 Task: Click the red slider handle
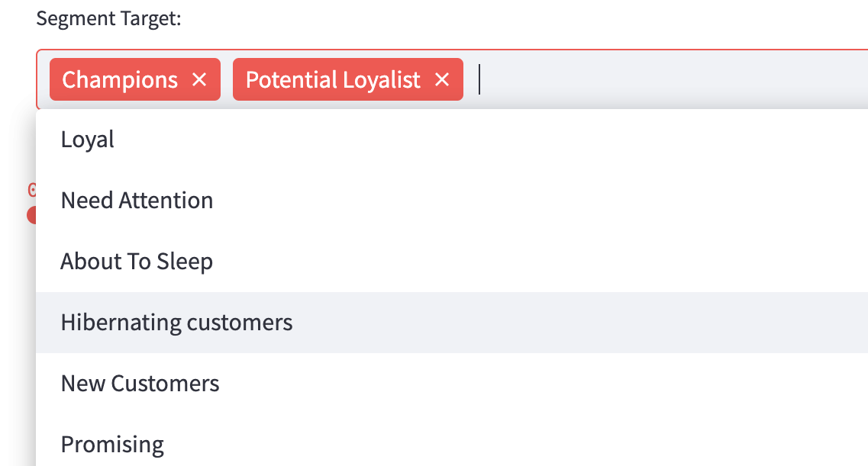(32, 215)
